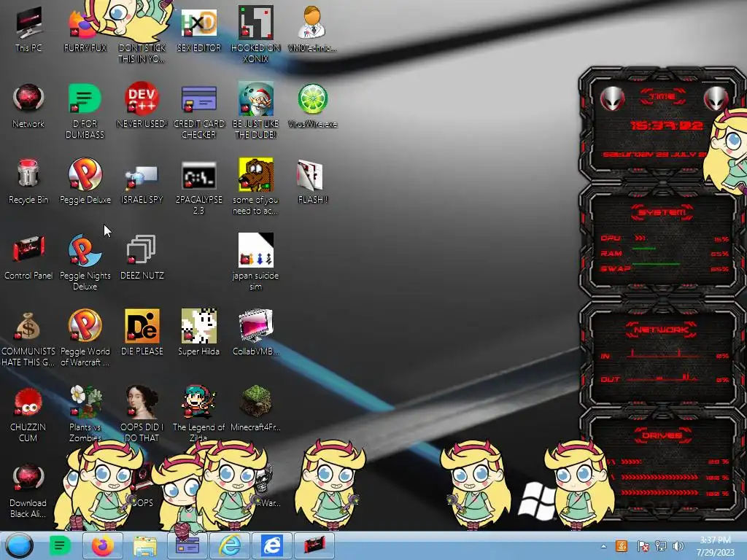This screenshot has height=560, width=747.
Task: Select the Minecraft4Fr... grass block icon
Action: coord(256,402)
